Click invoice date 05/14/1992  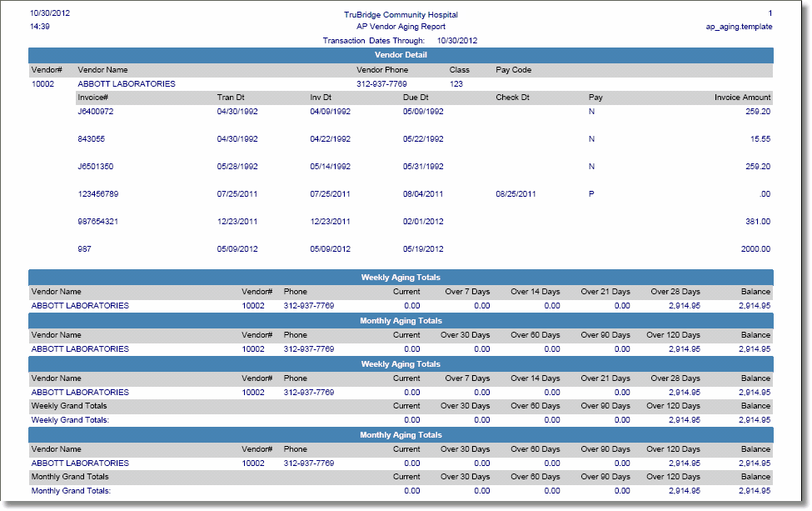pyautogui.click(x=330, y=167)
